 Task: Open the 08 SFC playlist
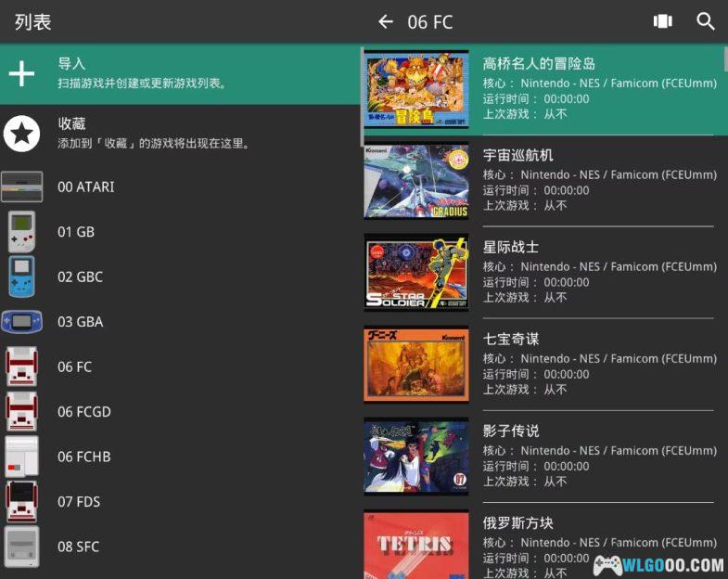coord(180,547)
